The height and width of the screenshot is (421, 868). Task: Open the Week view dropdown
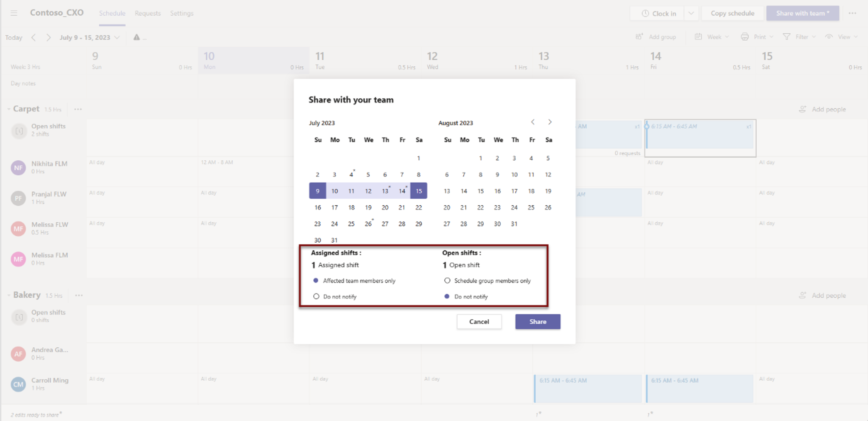coord(711,37)
